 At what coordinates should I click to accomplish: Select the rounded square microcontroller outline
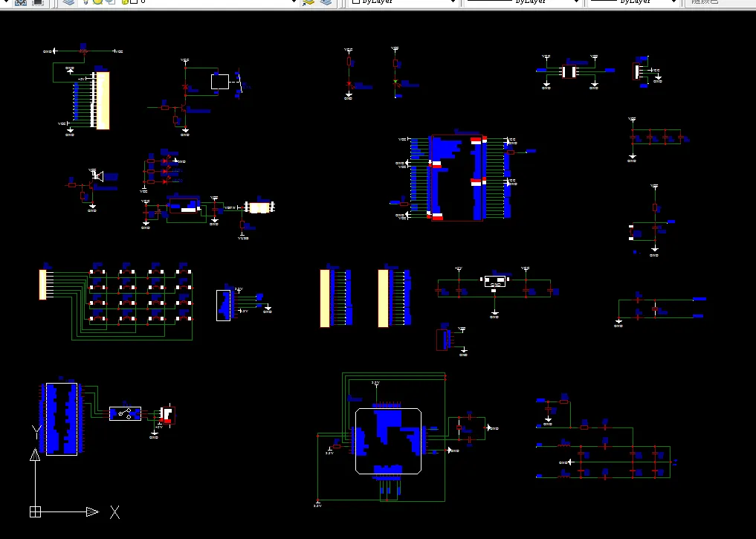[388, 441]
